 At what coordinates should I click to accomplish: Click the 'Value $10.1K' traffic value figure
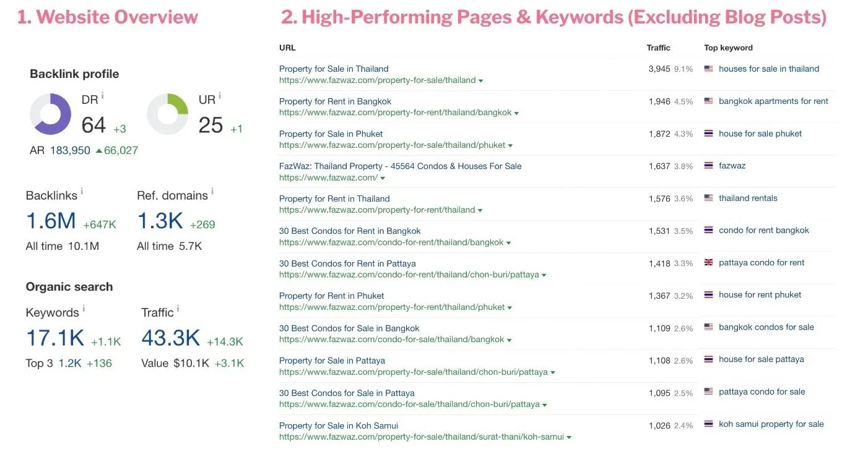tap(175, 363)
